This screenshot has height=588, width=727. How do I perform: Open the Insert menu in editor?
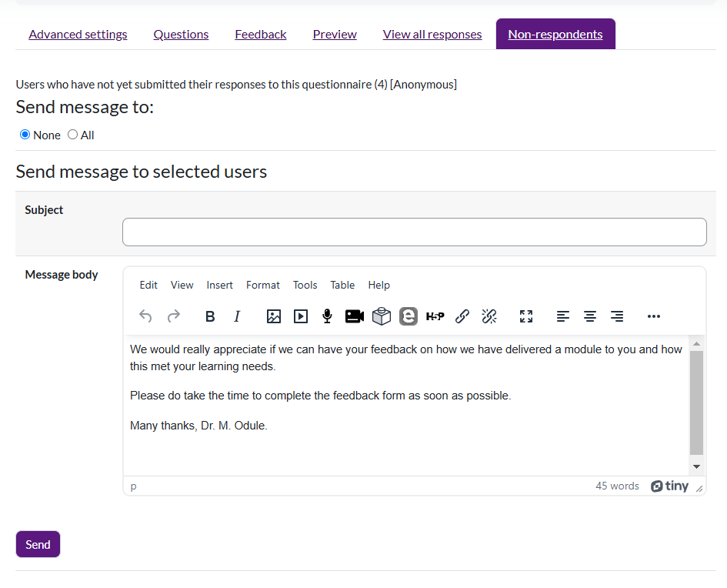coord(219,285)
